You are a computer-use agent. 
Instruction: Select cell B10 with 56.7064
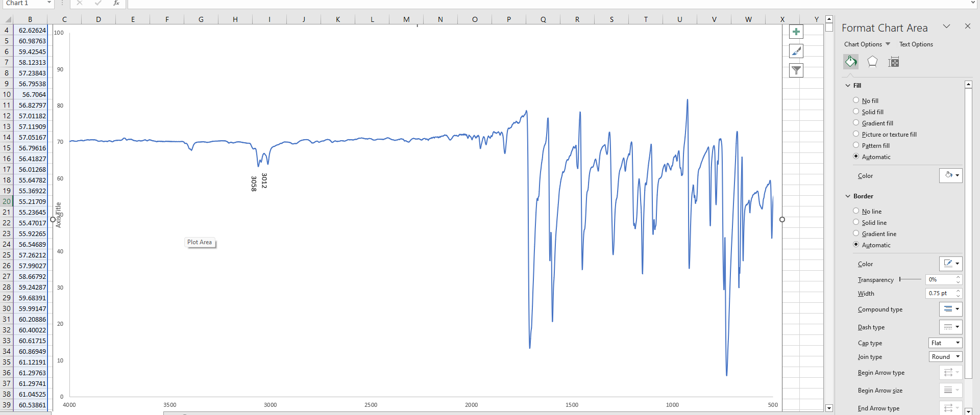click(x=30, y=94)
